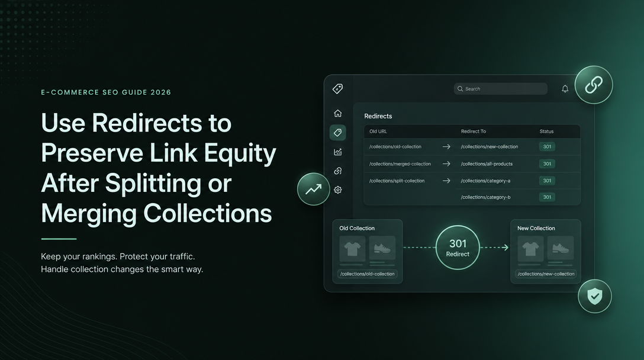Select /collections/split-collection table cell
644x360 pixels.
(397, 181)
